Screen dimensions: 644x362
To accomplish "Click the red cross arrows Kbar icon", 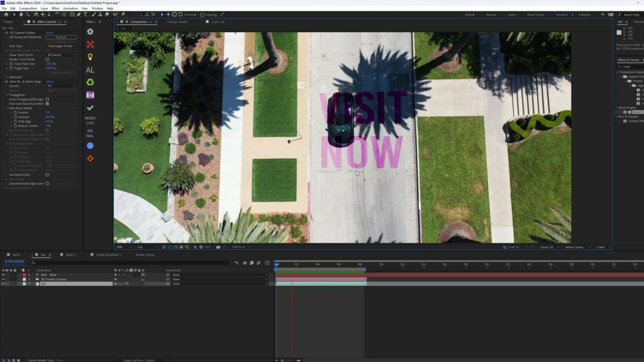I will (x=90, y=45).
